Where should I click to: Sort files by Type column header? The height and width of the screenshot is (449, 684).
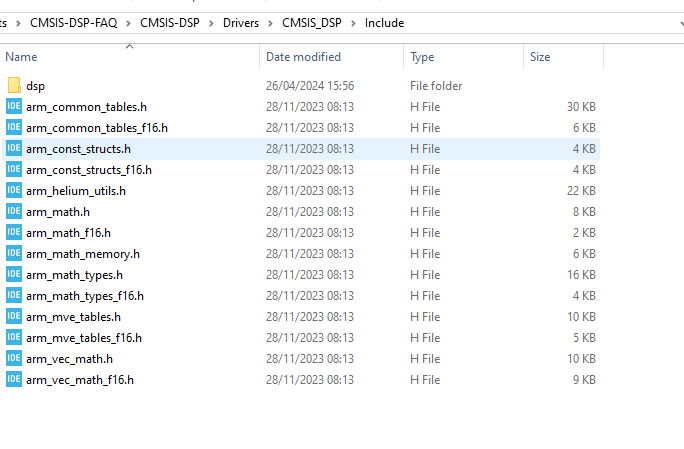[x=464, y=57]
